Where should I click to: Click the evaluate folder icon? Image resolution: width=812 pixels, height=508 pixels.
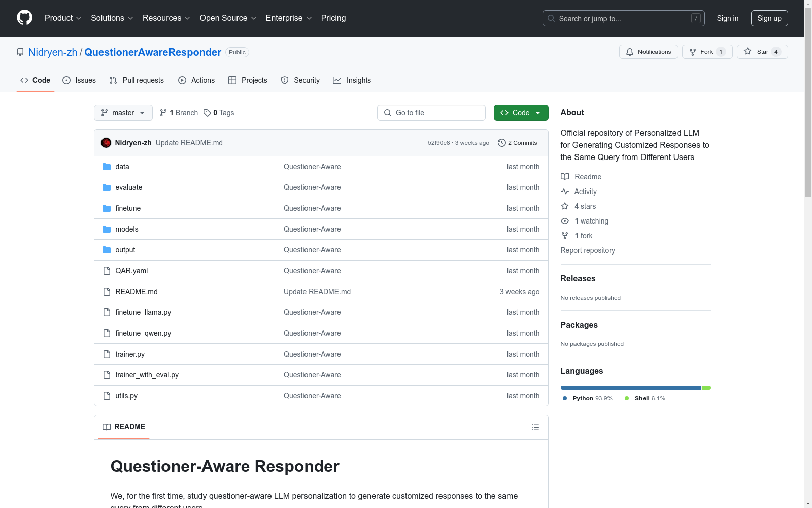(107, 187)
